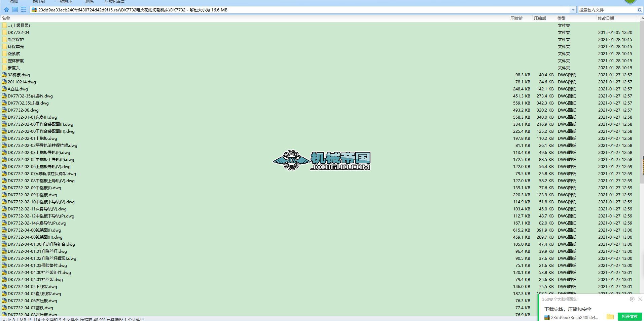Click downloaded file name 23dd9ea33ecb240fc64...
Image resolution: width=644 pixels, height=321 pixels.
(x=574, y=317)
